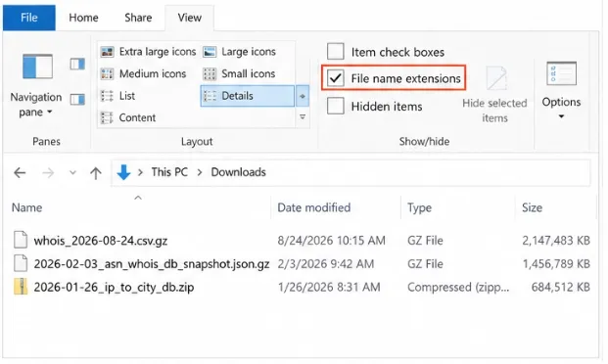
Task: Open the File tab
Action: (29, 18)
